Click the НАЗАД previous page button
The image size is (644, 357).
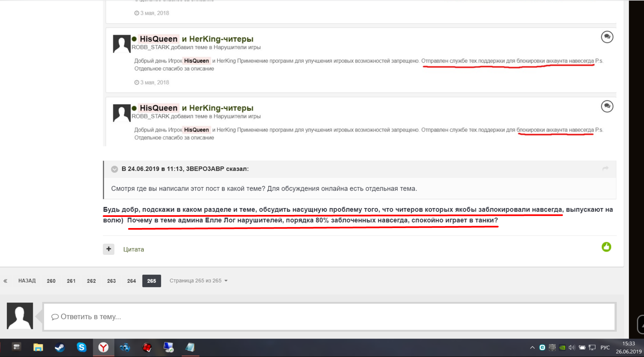tap(27, 281)
